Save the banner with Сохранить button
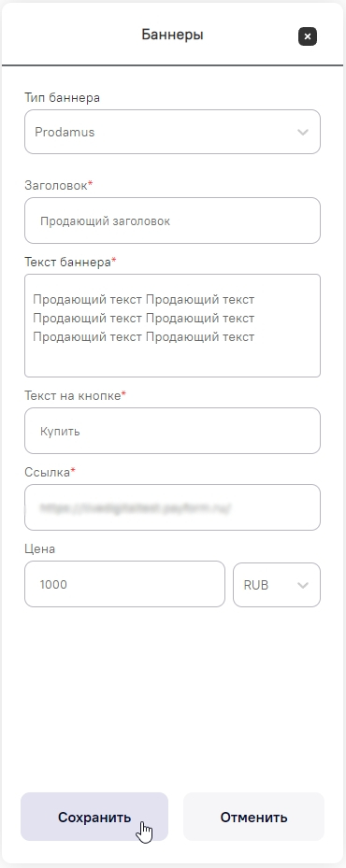Screen dimensions: 346x868 tap(94, 817)
